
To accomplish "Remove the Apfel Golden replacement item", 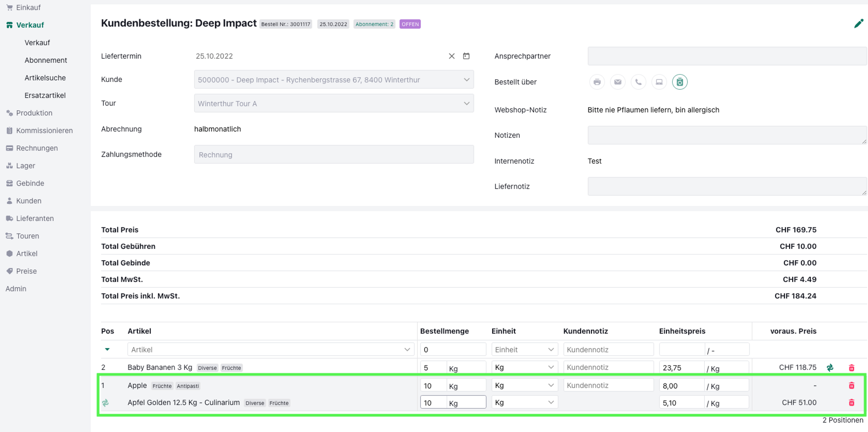I will 851,403.
